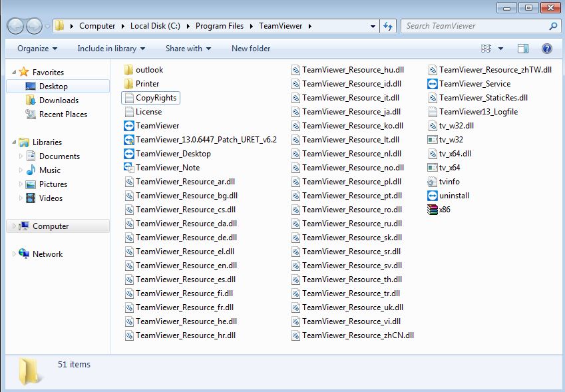Open the Include in library dropdown
This screenshot has width=565, height=392.
click(111, 49)
